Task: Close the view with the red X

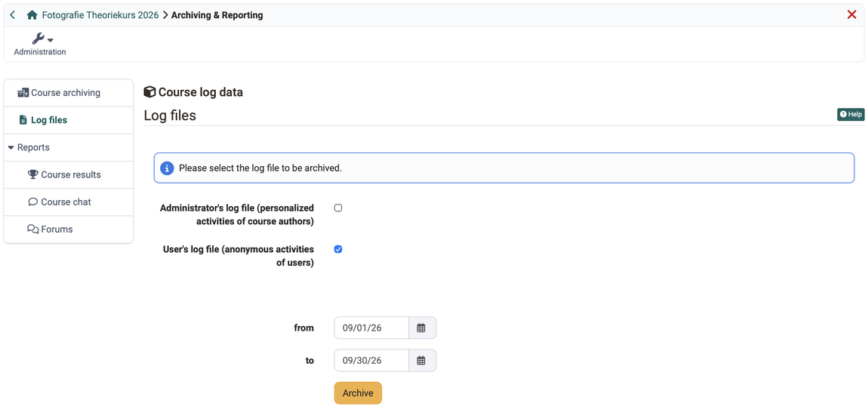Action: pos(852,15)
